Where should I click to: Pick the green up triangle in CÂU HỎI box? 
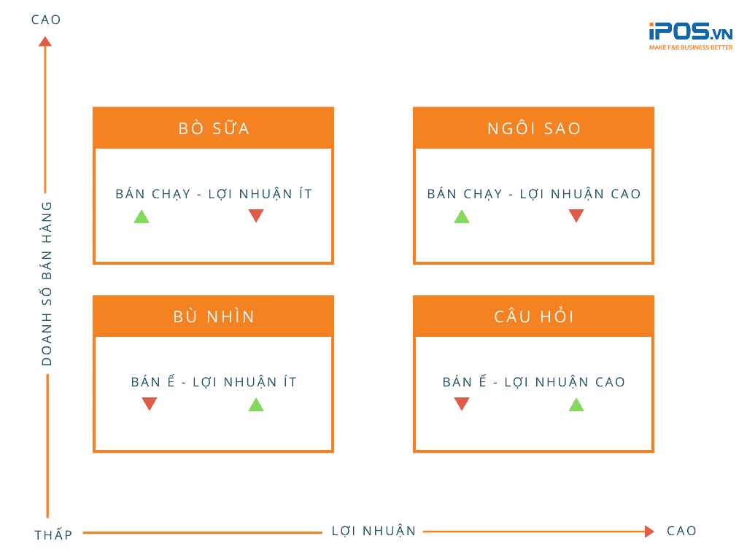tap(576, 405)
